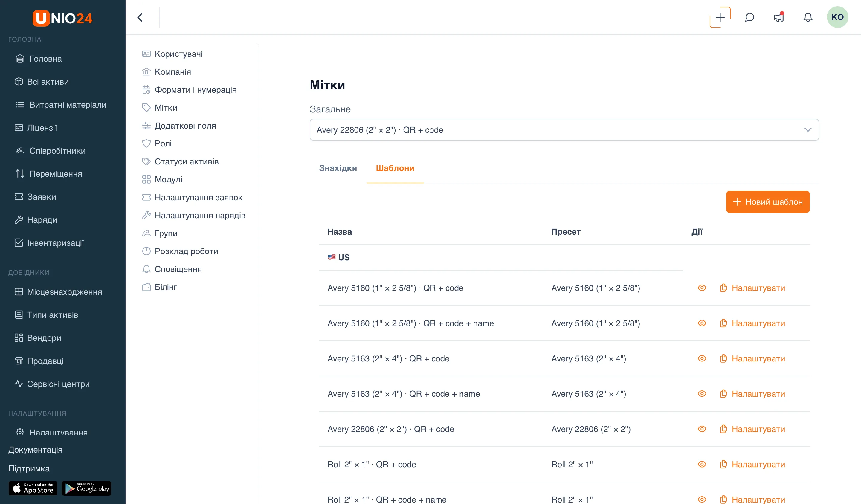Click the US group header row
Image resolution: width=861 pixels, height=504 pixels.
501,257
